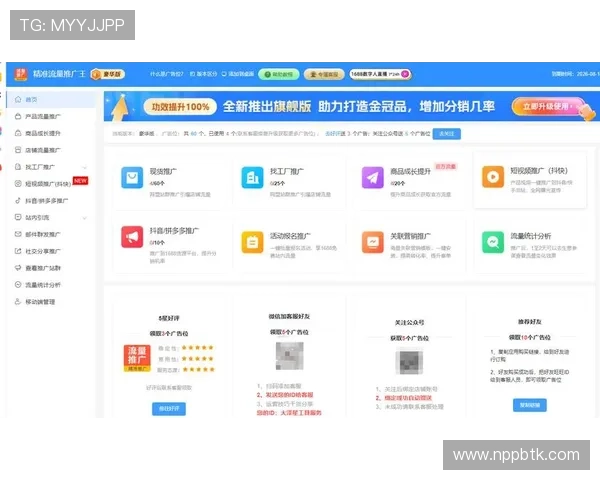Click the bag icon beside 产品流量推广
Viewport: 600px width, 480px height.
point(18,116)
